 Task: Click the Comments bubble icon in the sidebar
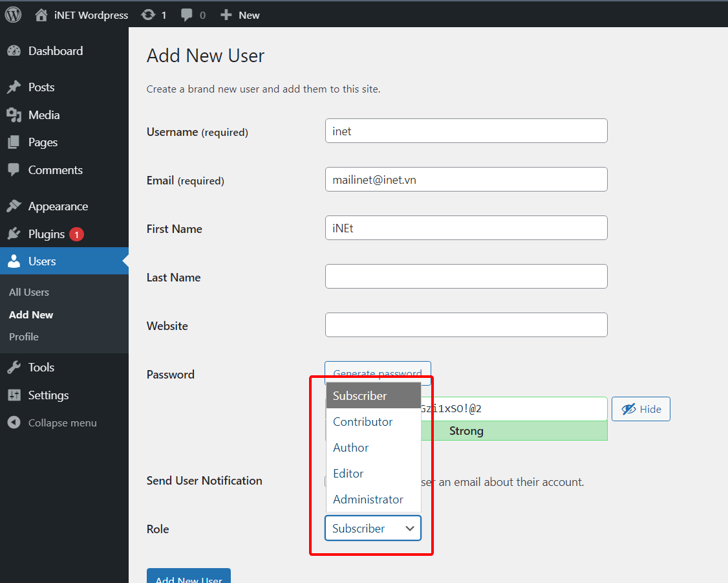14,170
